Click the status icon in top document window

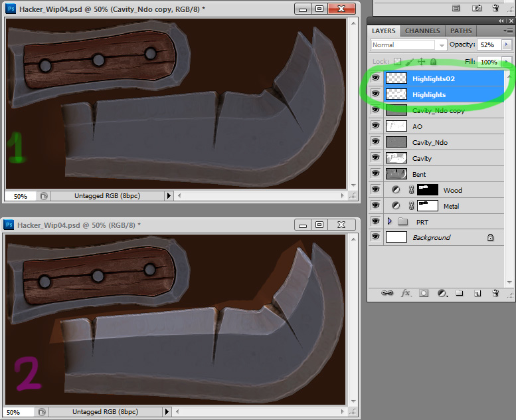[x=44, y=196]
